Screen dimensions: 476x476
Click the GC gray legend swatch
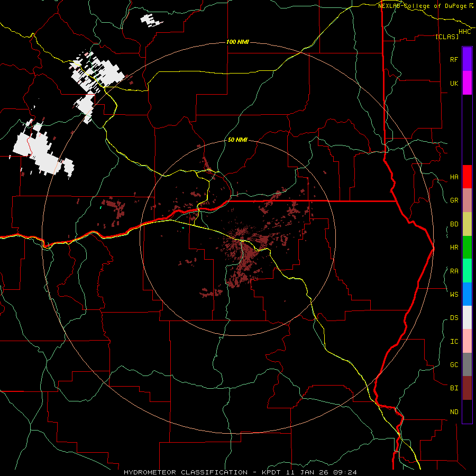click(467, 364)
